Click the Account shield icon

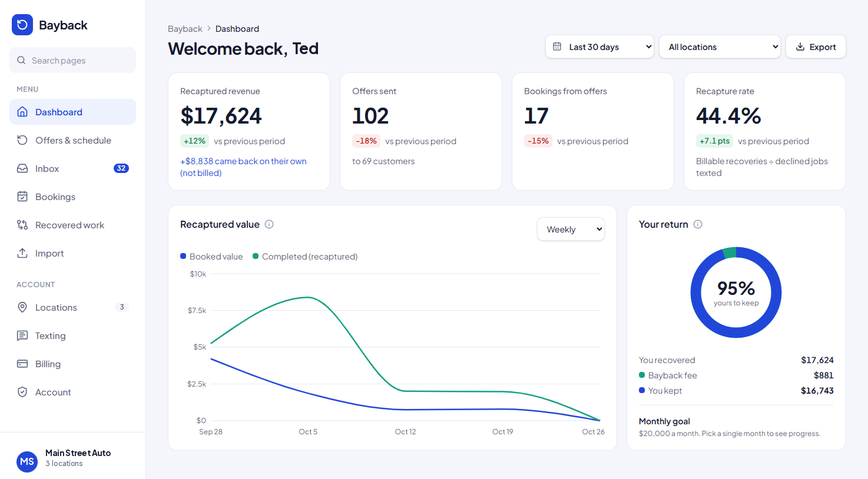point(22,392)
